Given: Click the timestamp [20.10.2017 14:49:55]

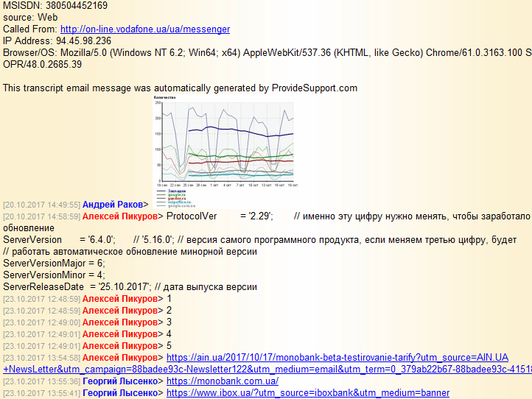Looking at the screenshot, I should (42, 205).
